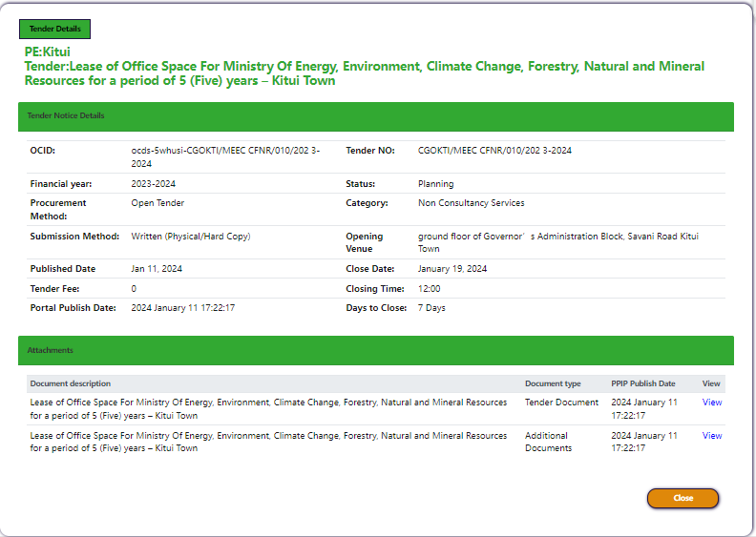Click the Published Date label
This screenshot has width=756, height=537.
63,269
